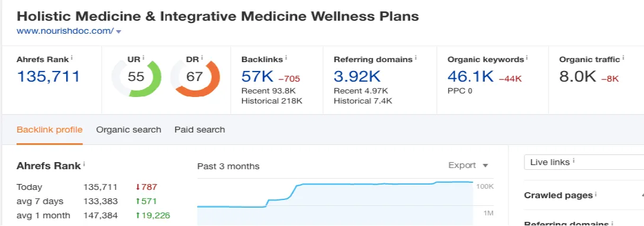Click the blue line on Ahrefs Rank chart
644x226 pixels.
369,184
